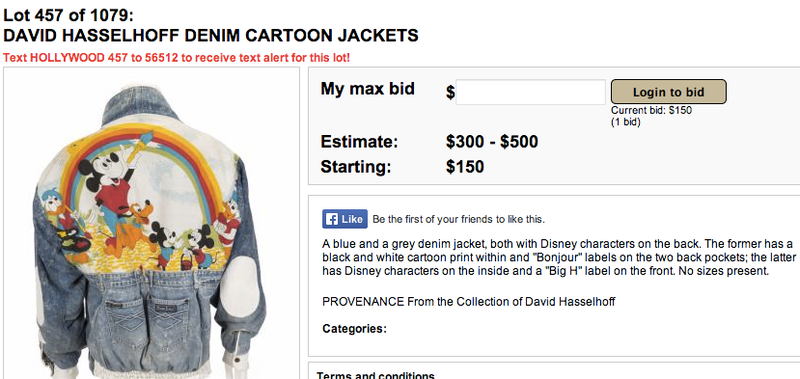
Task: Click the (1 bid) count text
Action: pos(626,122)
